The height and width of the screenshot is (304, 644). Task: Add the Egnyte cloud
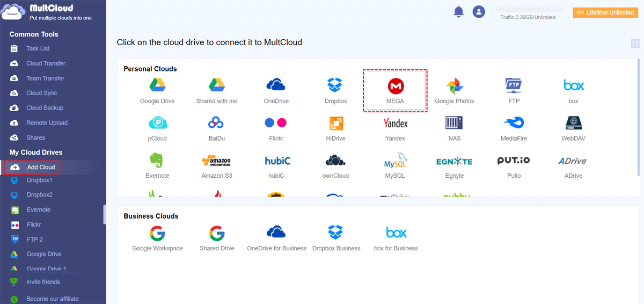455,165
